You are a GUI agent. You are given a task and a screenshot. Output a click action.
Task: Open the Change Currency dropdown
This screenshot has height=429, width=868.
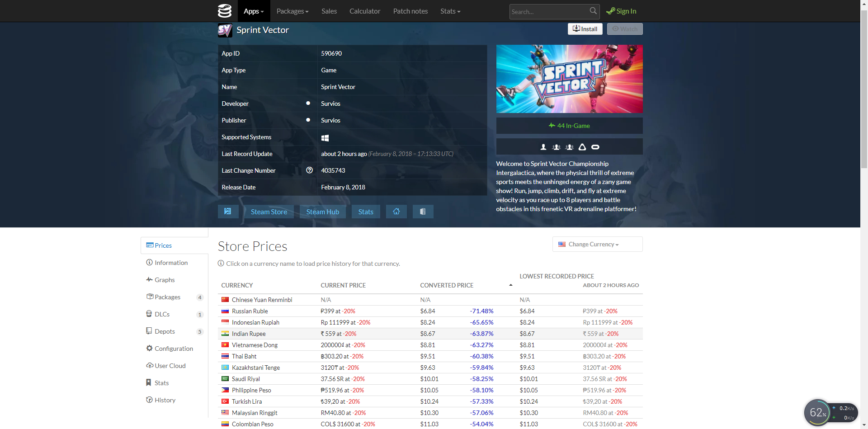(597, 244)
